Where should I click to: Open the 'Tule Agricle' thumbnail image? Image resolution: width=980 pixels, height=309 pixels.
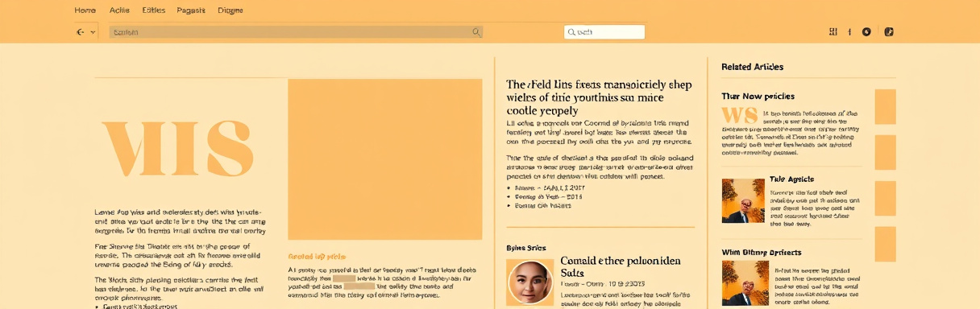743,200
